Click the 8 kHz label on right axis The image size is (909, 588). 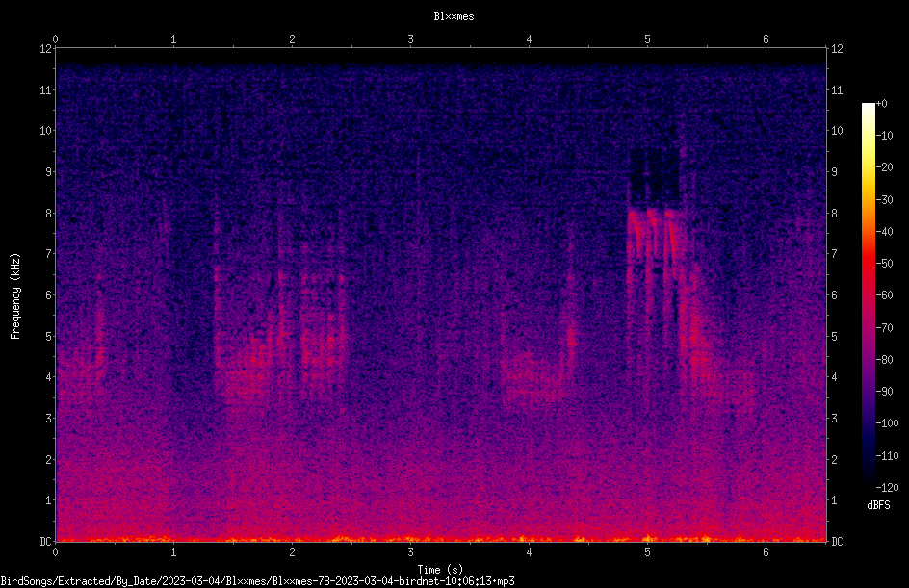834,214
